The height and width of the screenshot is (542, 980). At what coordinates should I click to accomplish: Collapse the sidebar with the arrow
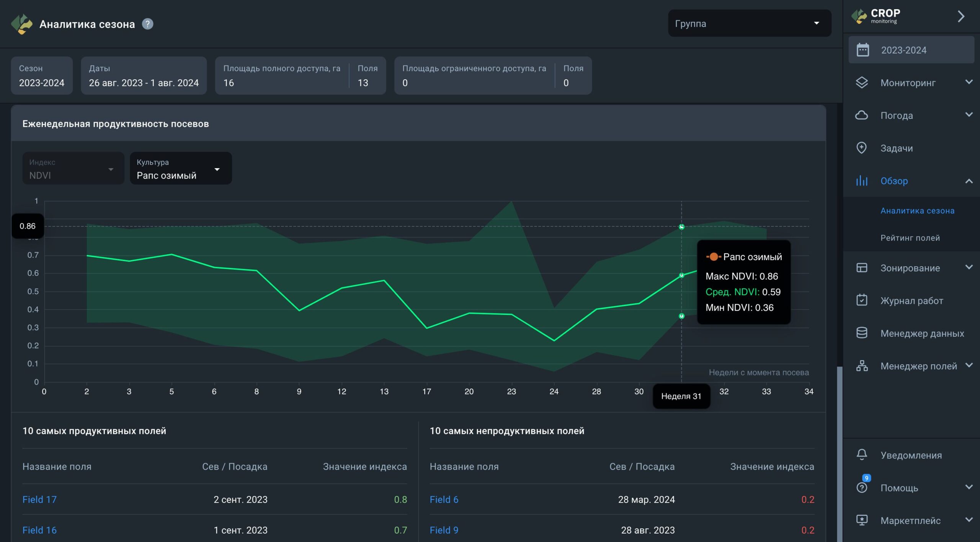point(961,16)
